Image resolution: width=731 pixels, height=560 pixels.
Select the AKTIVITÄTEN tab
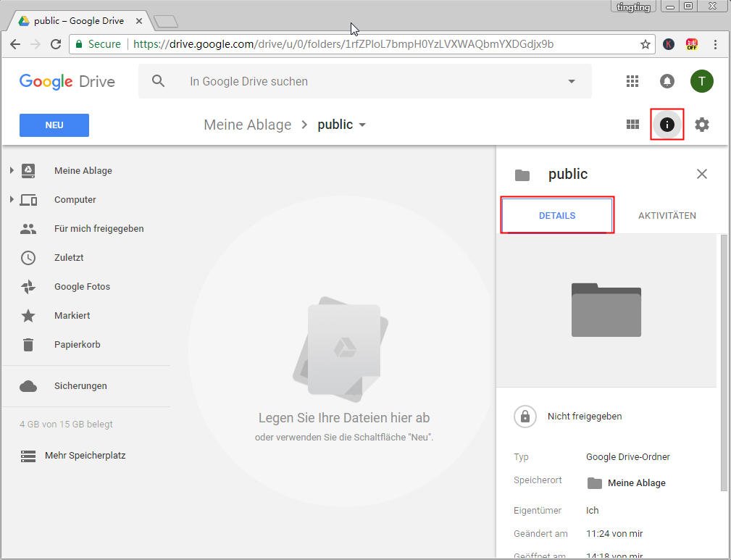pos(667,215)
